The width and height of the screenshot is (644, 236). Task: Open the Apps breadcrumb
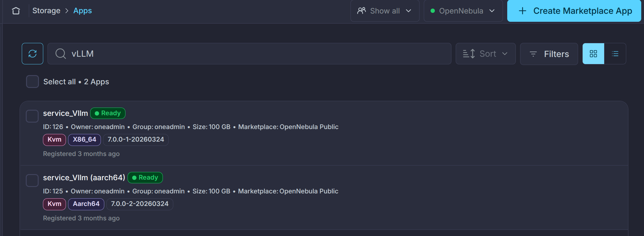pos(82,11)
